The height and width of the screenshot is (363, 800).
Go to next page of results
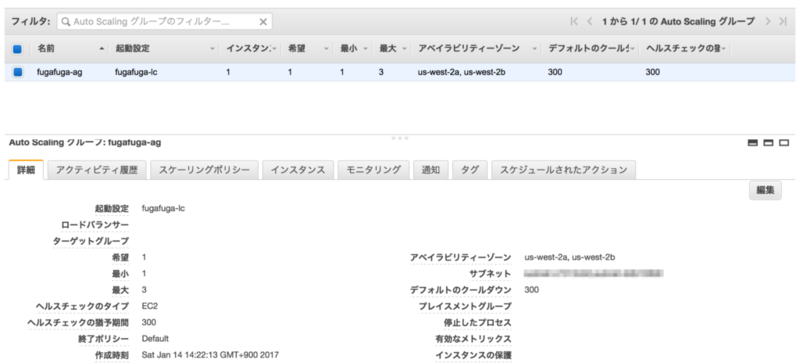tap(767, 21)
